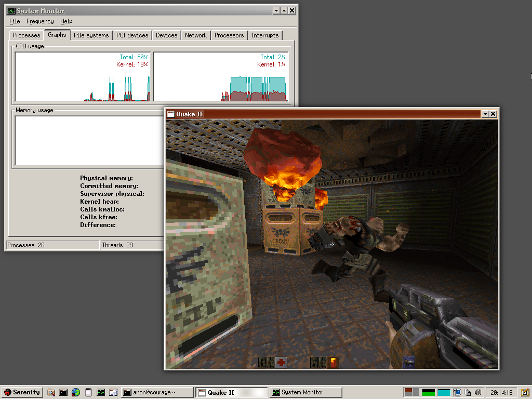The image size is (532, 399).
Task: Minimize the Quake II window
Action: pyautogui.click(x=485, y=114)
